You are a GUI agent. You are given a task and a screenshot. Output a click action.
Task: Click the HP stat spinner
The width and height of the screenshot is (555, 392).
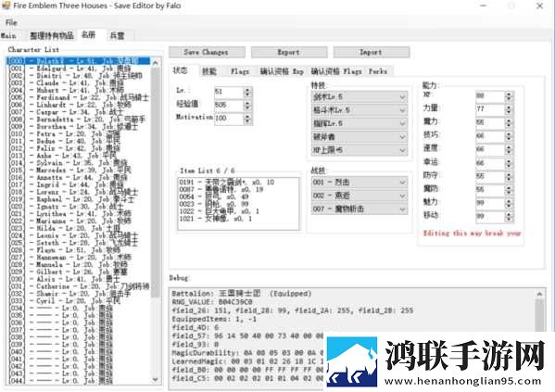(509, 95)
